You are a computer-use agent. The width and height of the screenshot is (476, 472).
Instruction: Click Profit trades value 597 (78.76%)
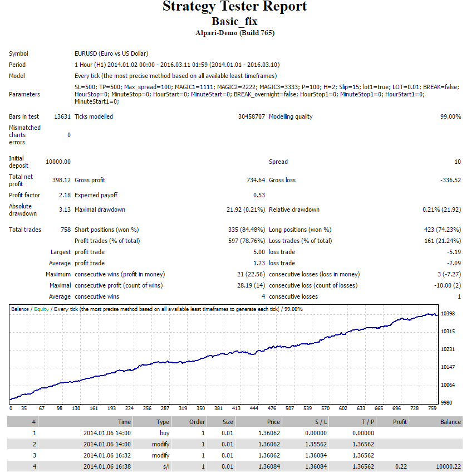[247, 241]
